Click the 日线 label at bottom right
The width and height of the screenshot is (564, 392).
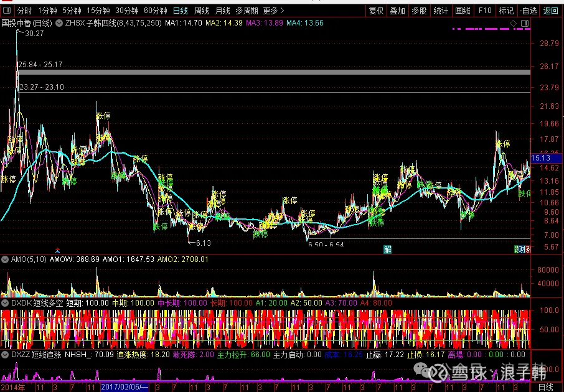coord(546,387)
